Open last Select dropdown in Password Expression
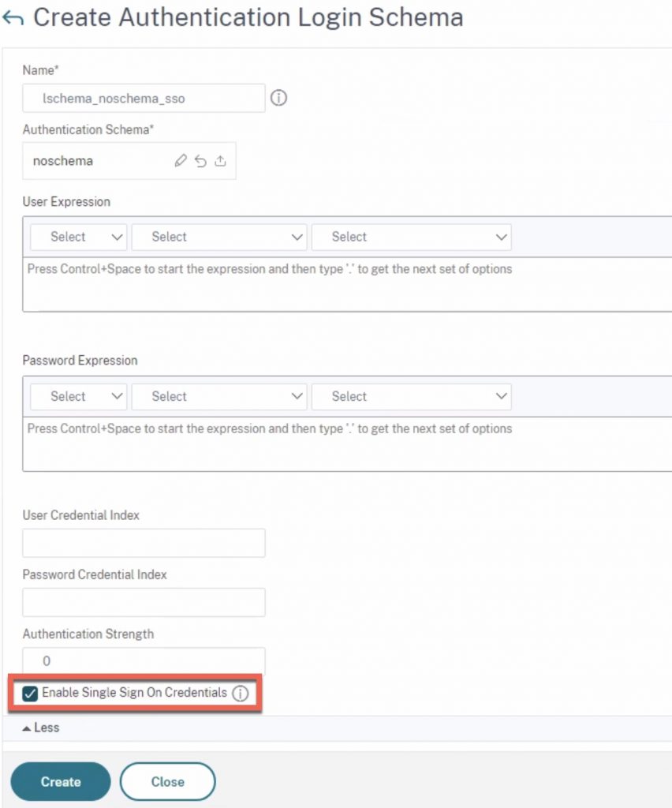Viewport: 672px width, 808px height. 411,396
